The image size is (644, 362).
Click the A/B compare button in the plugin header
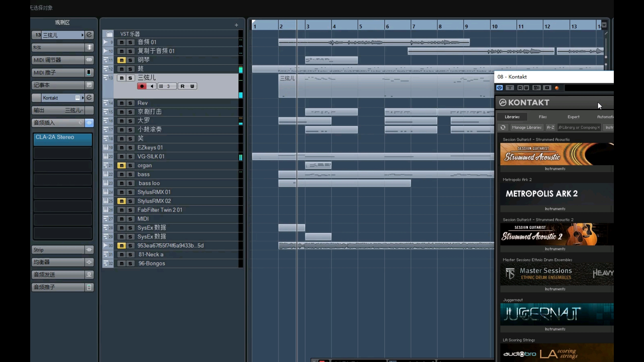coord(537,88)
